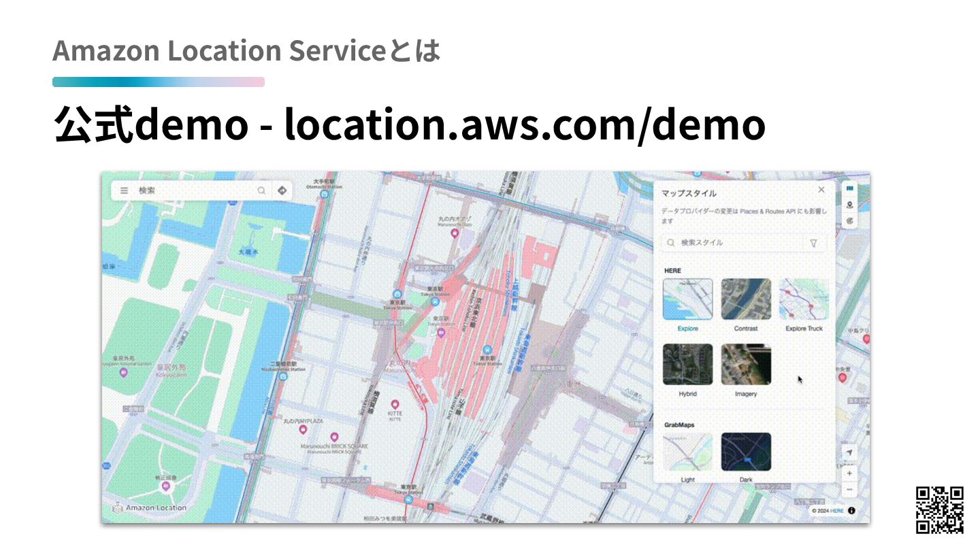
Task: Select the GrabMaps Dark style thumbnail
Action: (x=746, y=452)
